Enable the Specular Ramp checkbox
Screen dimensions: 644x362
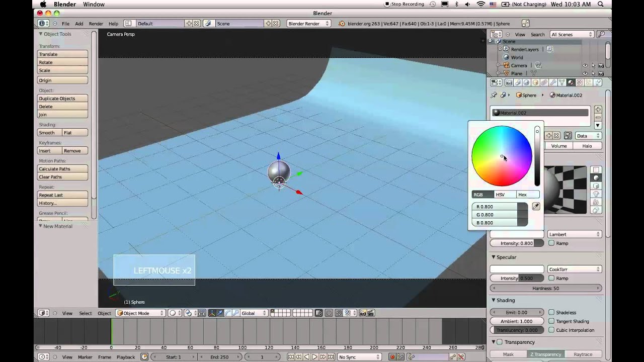click(551, 278)
